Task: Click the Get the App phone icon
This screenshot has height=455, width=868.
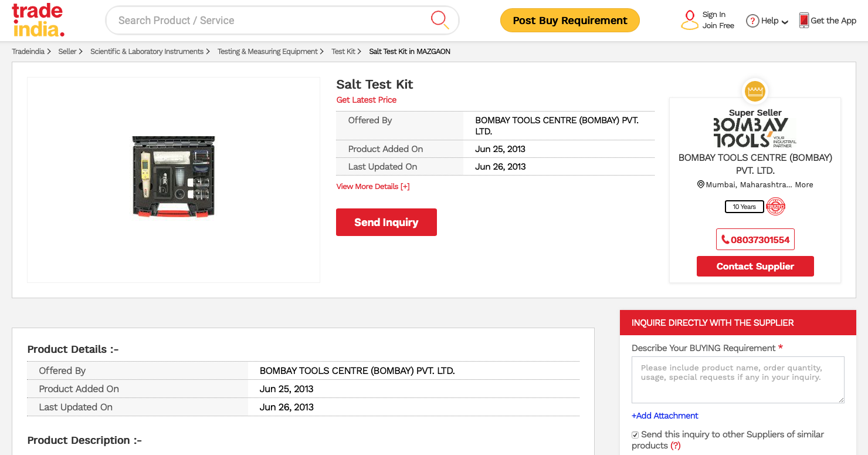Action: (x=803, y=21)
